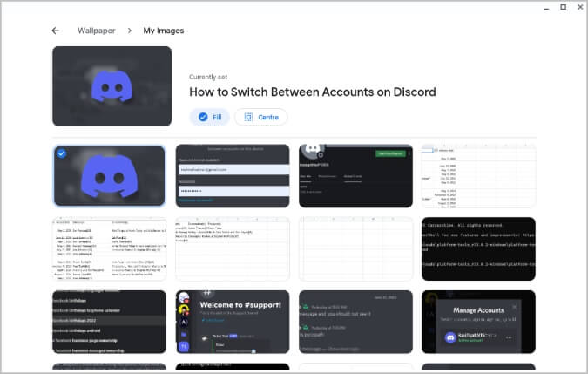Select the blank spreadsheet grid thumbnail

356,248
